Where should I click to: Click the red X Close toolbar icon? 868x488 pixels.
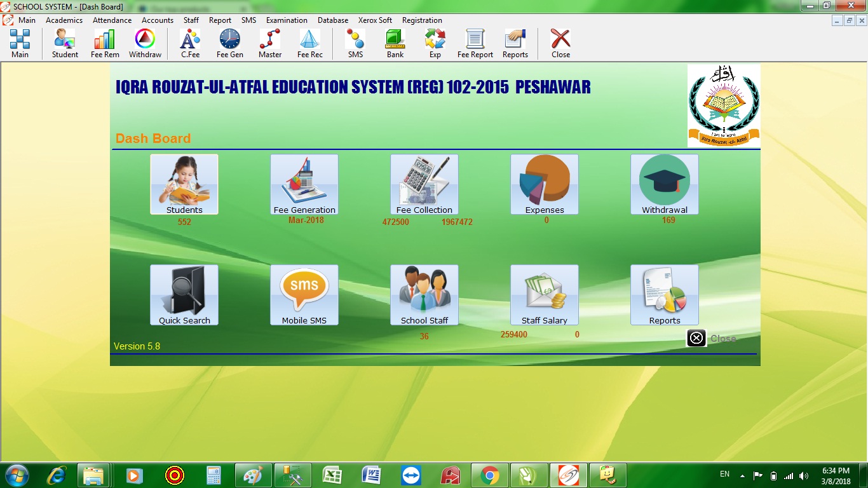560,43
